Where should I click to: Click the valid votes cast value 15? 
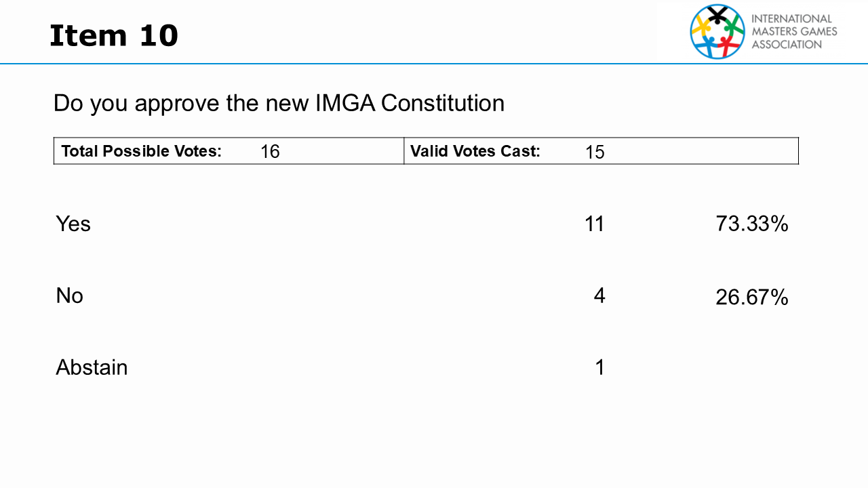coord(595,152)
